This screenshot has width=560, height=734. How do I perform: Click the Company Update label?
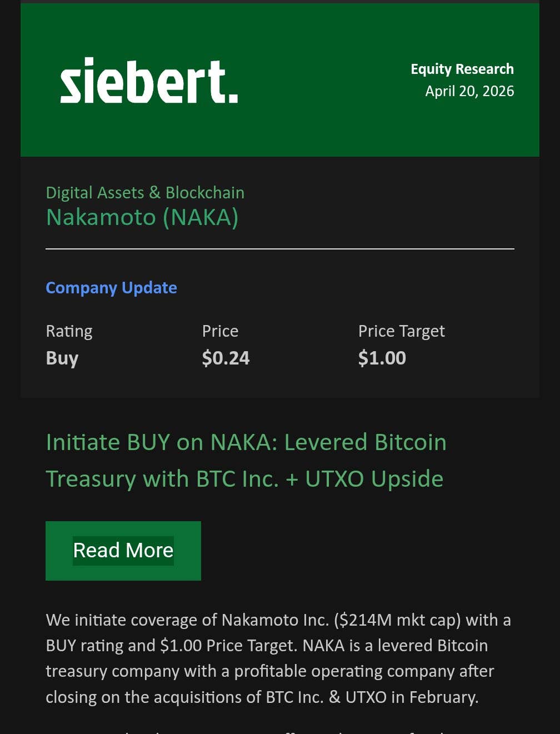(111, 288)
